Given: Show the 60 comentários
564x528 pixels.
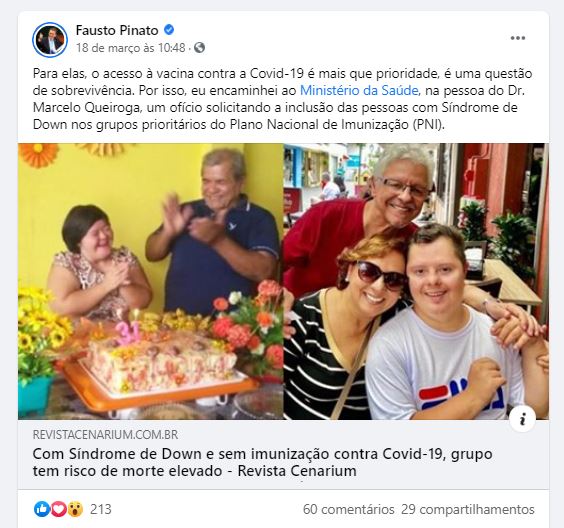Looking at the screenshot, I should (x=349, y=509).
